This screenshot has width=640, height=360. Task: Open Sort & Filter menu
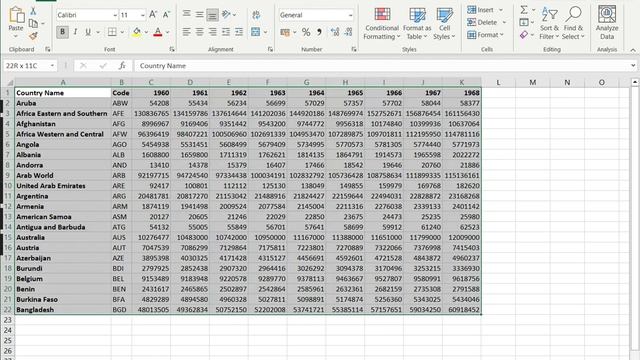coord(549,23)
